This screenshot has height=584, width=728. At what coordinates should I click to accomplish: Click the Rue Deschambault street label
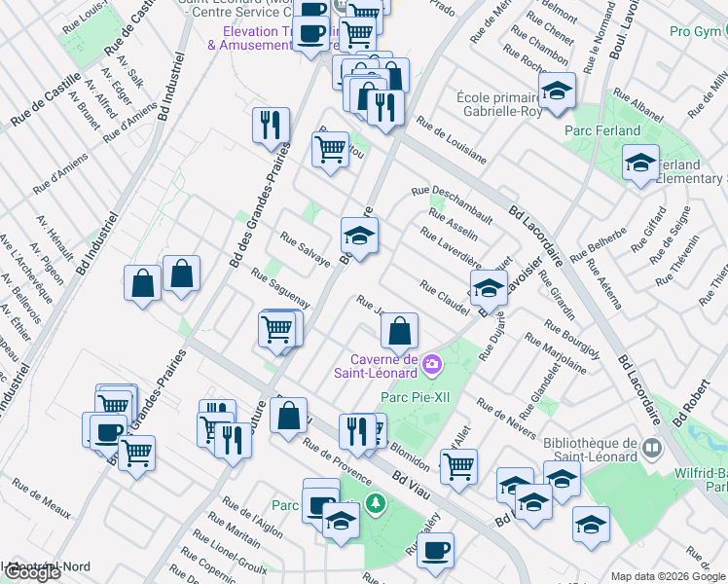point(453,204)
